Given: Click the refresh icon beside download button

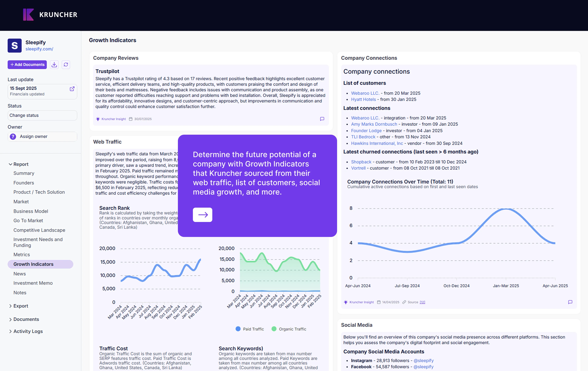Looking at the screenshot, I should [x=66, y=65].
